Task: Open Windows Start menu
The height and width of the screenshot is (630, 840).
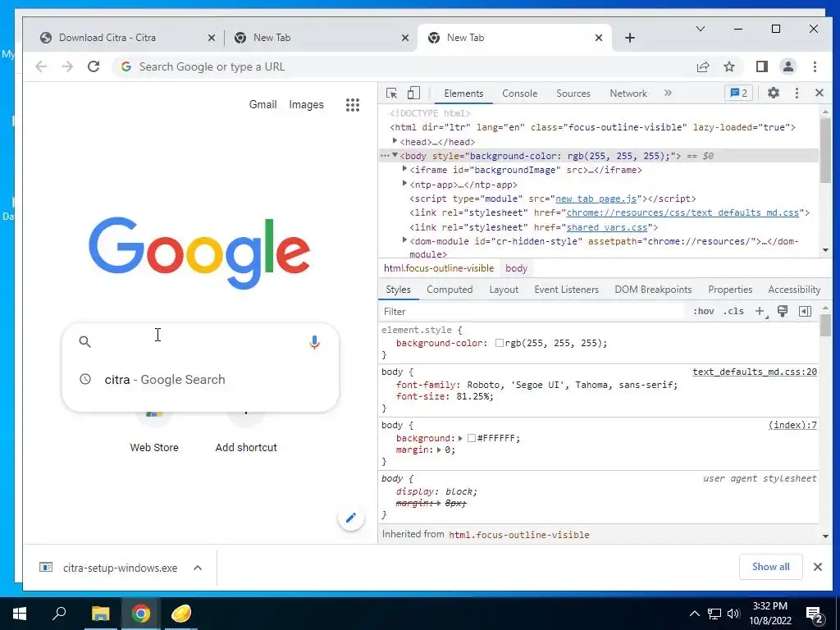Action: 20,613
